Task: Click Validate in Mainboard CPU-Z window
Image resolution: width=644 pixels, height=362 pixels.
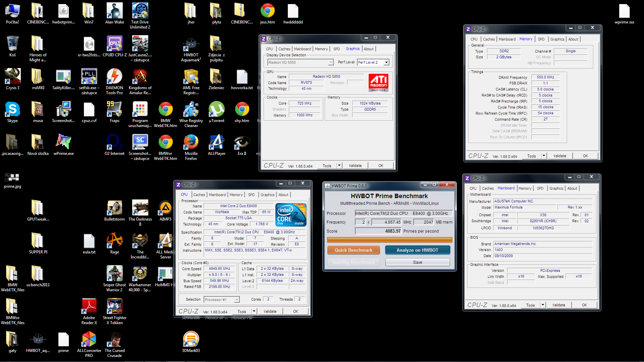Action: click(x=559, y=305)
